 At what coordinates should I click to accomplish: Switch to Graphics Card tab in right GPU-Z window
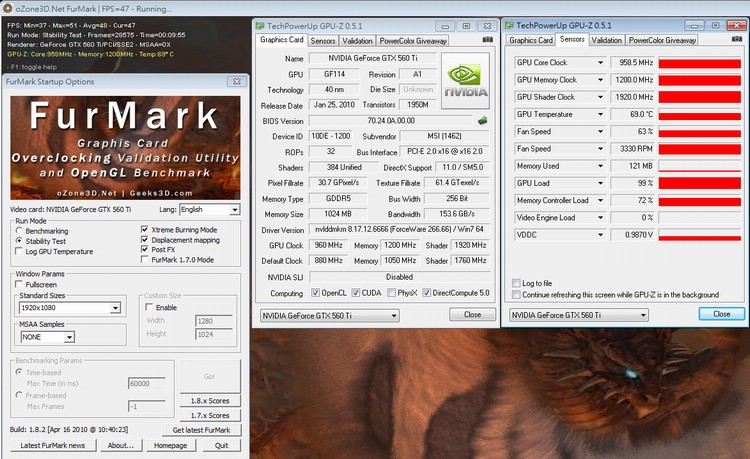click(x=531, y=40)
